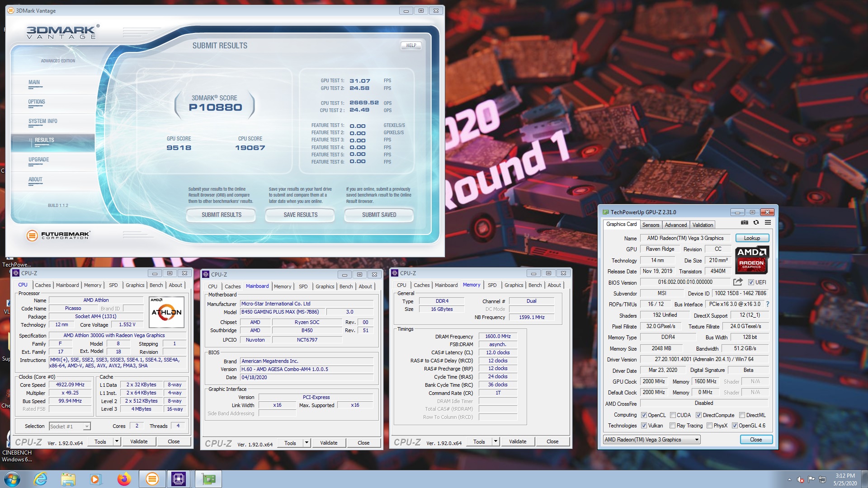
Task: Expand Tools dropdown arrow in CPU-Z Mainboard window
Action: coord(307,443)
